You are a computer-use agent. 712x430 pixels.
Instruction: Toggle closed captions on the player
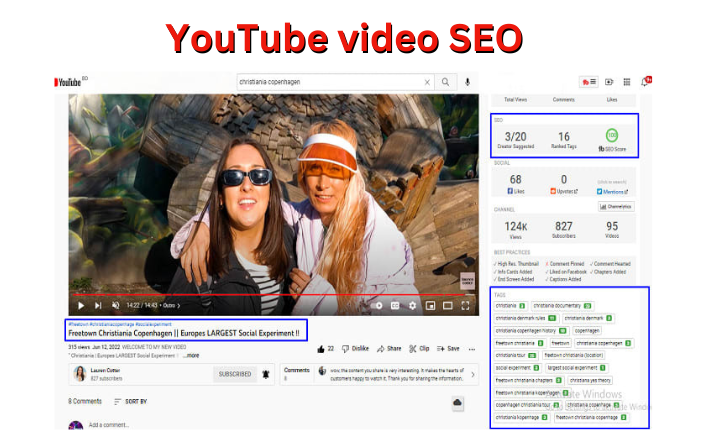[395, 305]
